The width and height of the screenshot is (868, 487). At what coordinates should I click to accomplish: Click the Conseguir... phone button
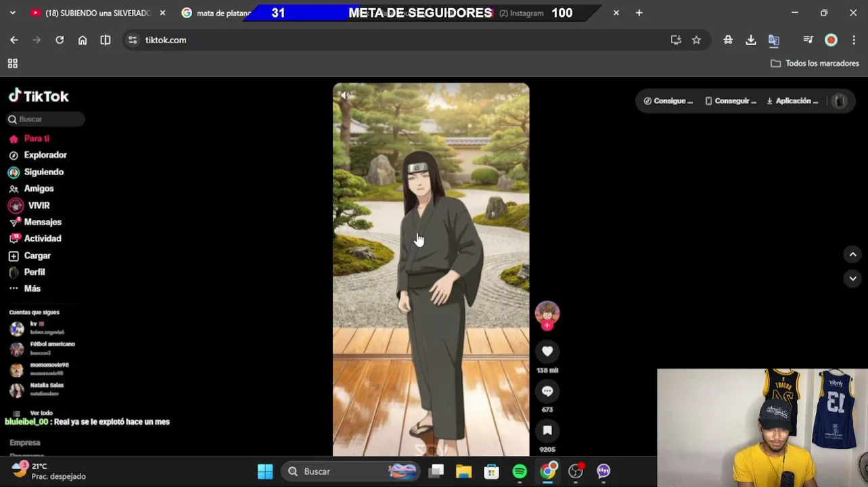click(x=731, y=101)
